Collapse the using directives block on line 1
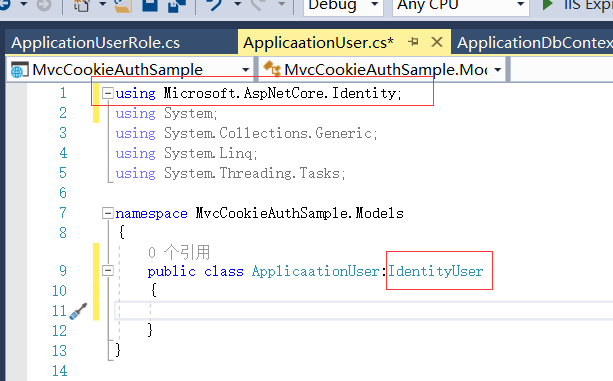613x381 pixels. pos(108,93)
